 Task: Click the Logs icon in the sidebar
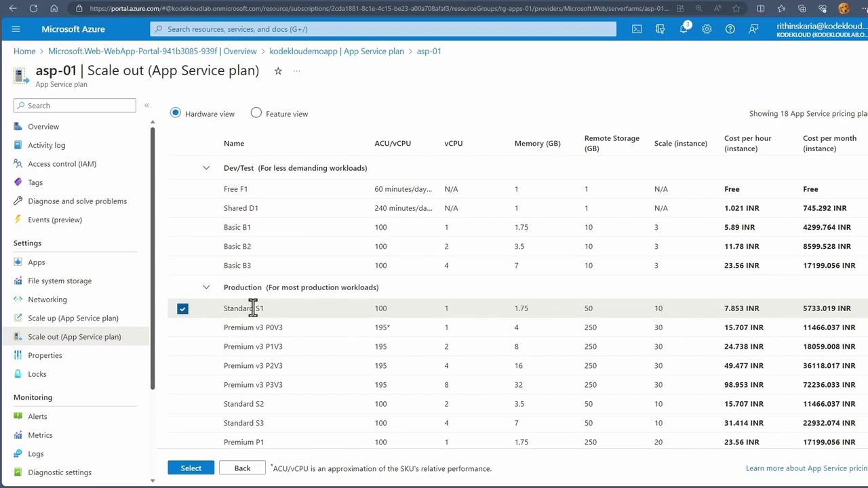(18, 454)
